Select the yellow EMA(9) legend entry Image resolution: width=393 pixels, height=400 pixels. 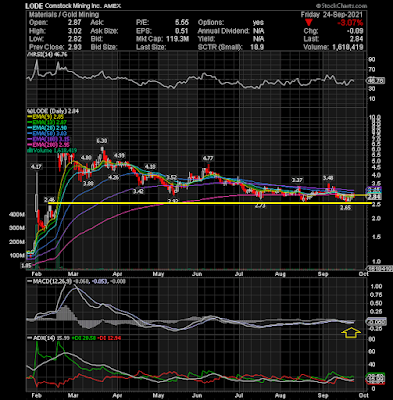(47, 117)
